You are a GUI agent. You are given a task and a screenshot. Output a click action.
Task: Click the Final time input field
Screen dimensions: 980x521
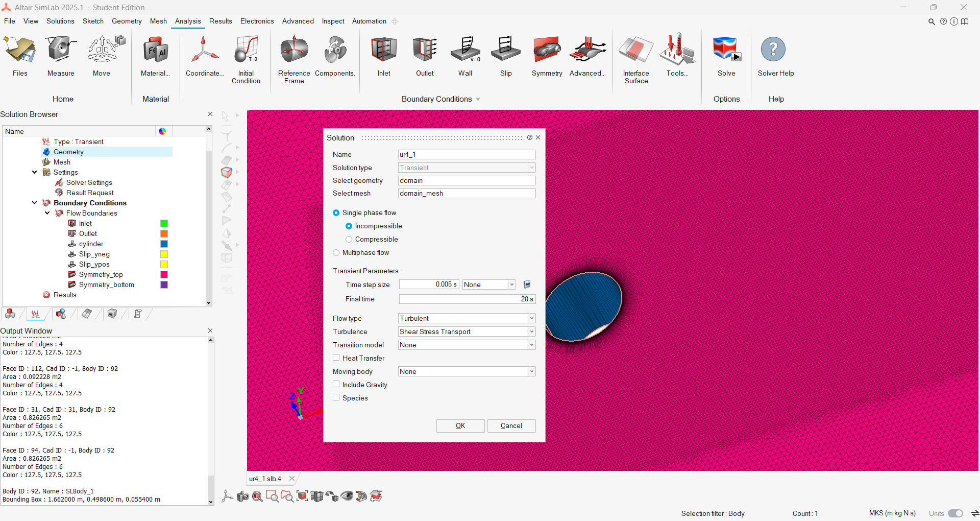467,299
